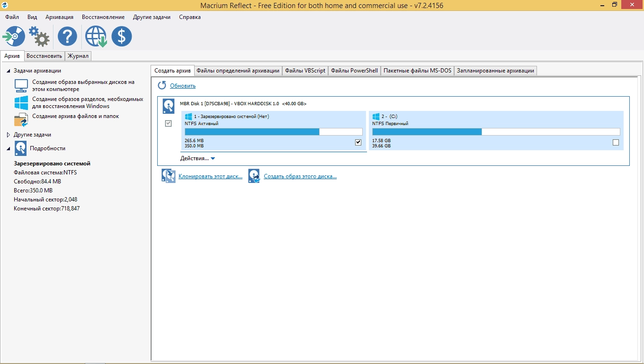Screen dimensions: 644x364
Task: Click Создать образ этого диска link
Action: 300,176
